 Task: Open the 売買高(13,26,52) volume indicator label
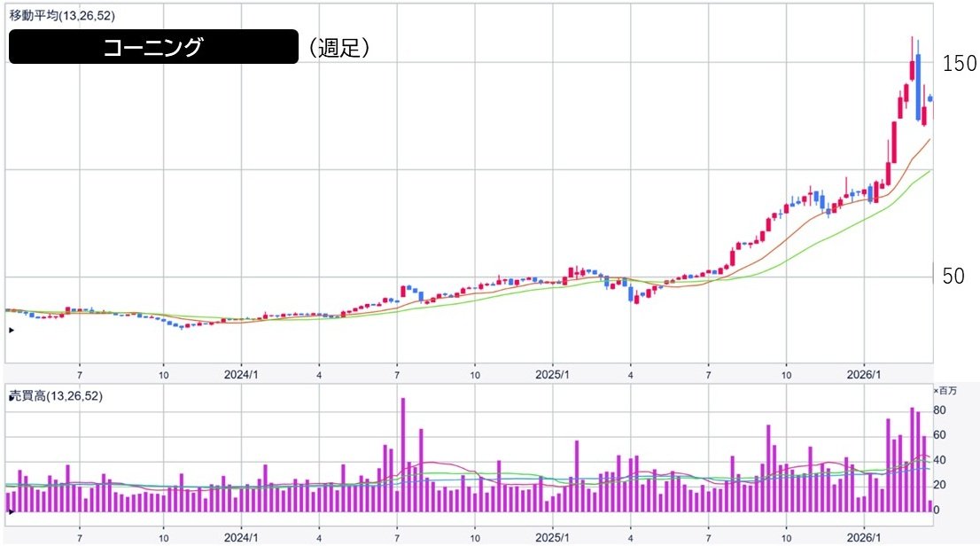pos(57,396)
